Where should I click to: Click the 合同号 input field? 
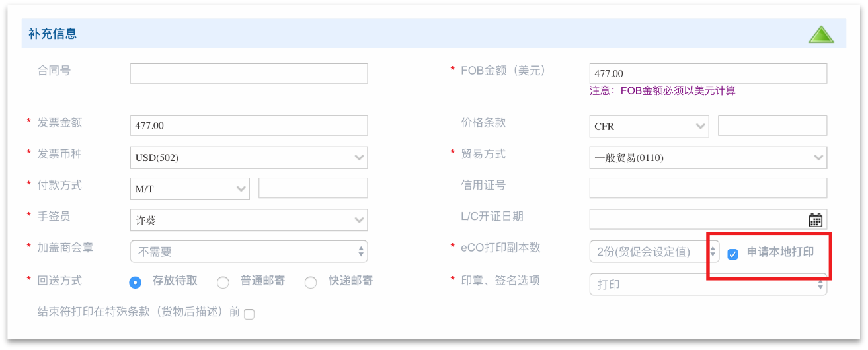coord(249,73)
